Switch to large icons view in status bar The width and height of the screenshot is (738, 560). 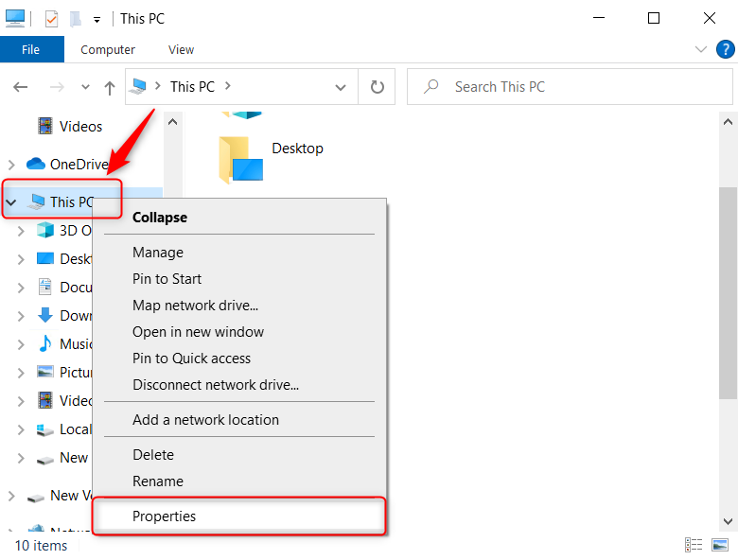(x=720, y=545)
